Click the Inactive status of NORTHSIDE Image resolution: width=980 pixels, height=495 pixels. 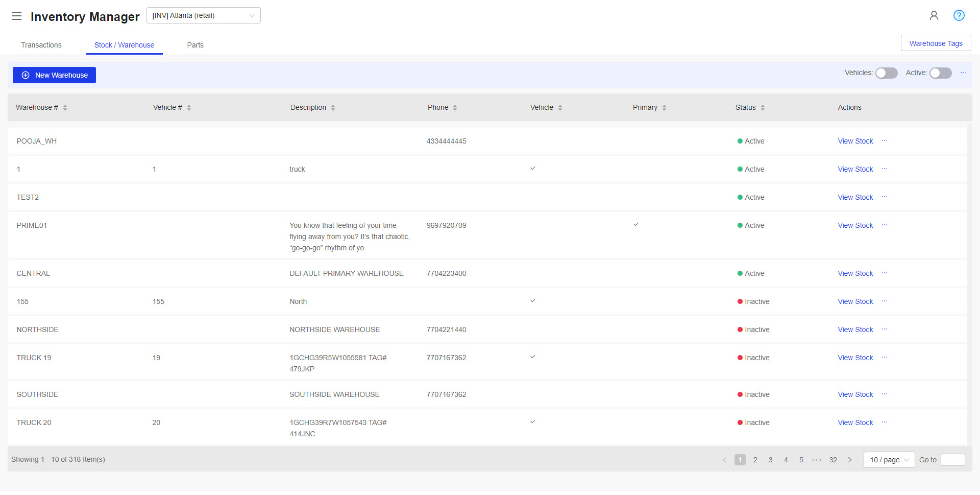[753, 329]
